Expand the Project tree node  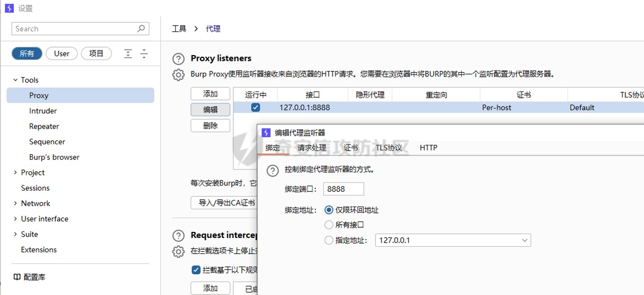(15, 173)
